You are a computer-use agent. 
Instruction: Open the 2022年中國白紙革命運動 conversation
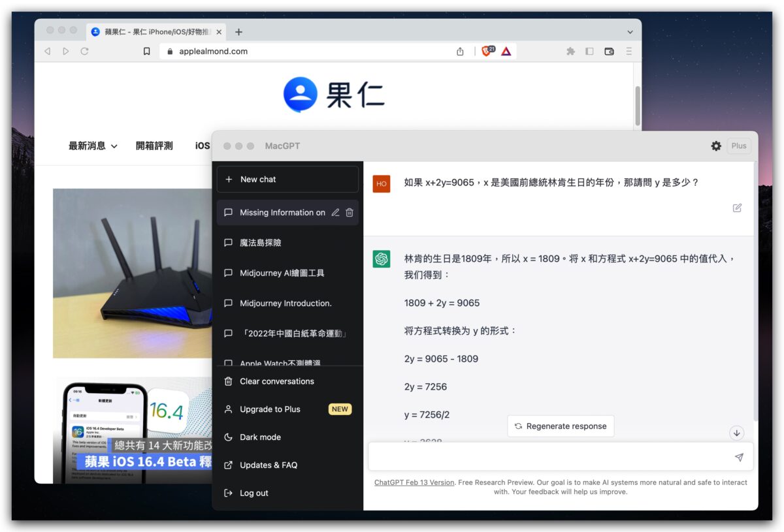[287, 334]
